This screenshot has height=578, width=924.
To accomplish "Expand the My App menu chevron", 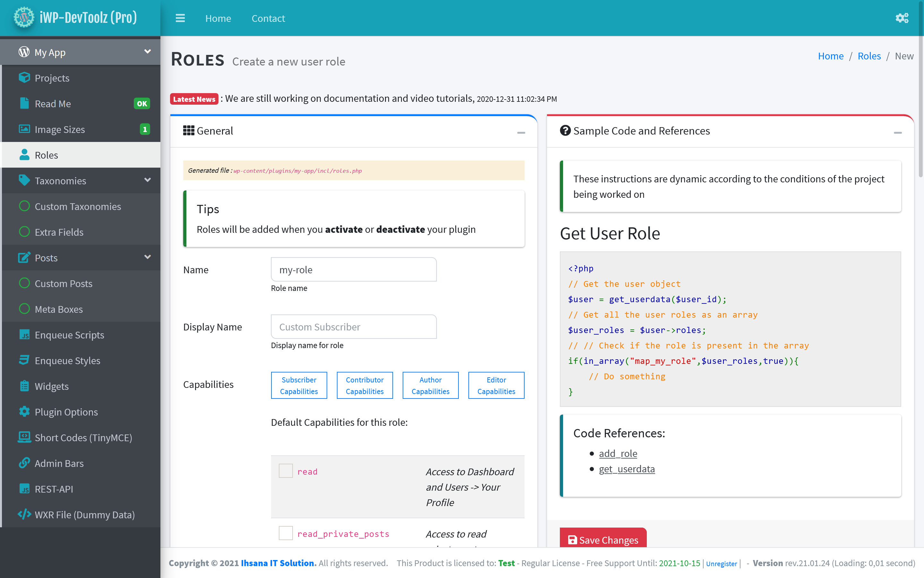I will coord(147,51).
